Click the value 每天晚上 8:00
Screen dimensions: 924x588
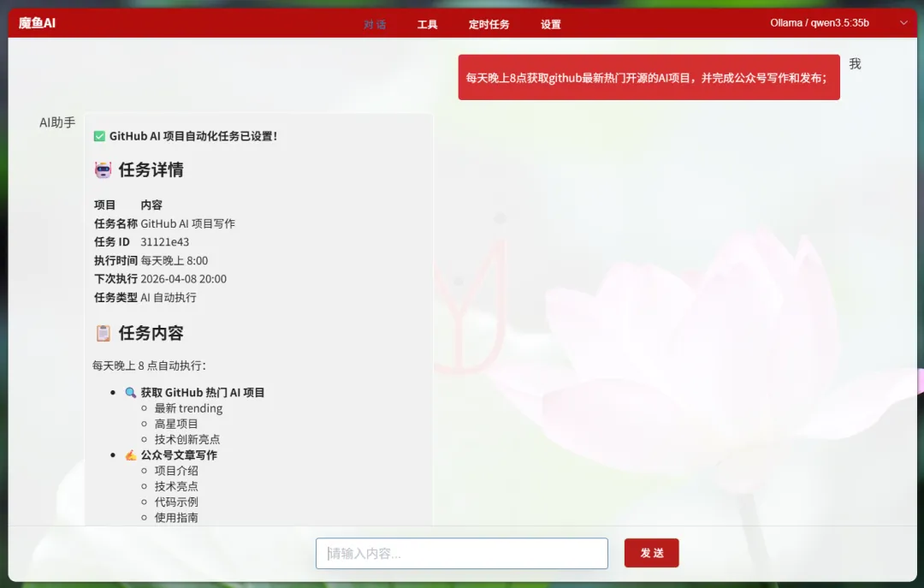coord(174,261)
